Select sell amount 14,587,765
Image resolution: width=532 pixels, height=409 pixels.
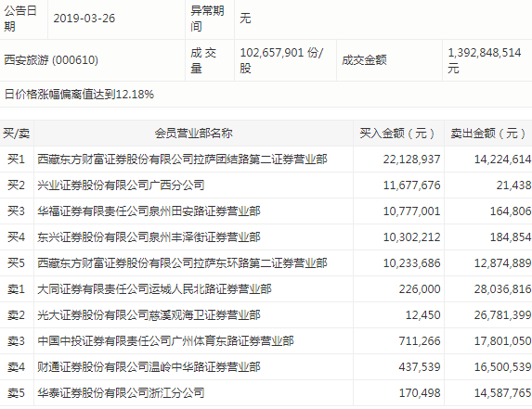[x=503, y=393]
